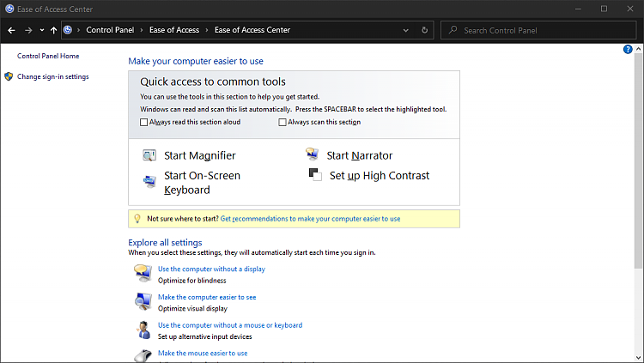The height and width of the screenshot is (363, 644).
Task: Click 'Set up alternative input devices' text
Action: [204, 336]
